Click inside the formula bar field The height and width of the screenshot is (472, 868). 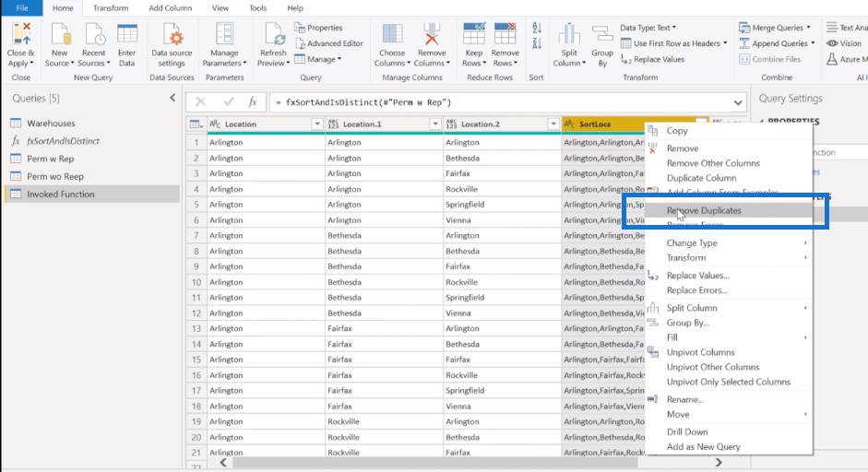click(x=501, y=102)
